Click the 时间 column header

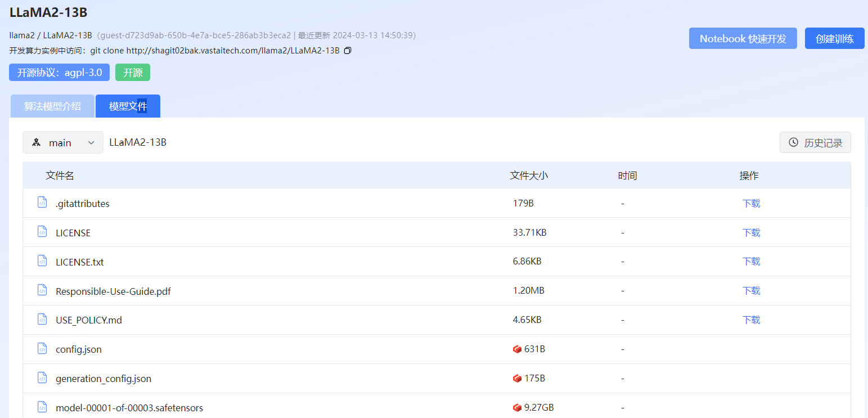click(x=627, y=176)
